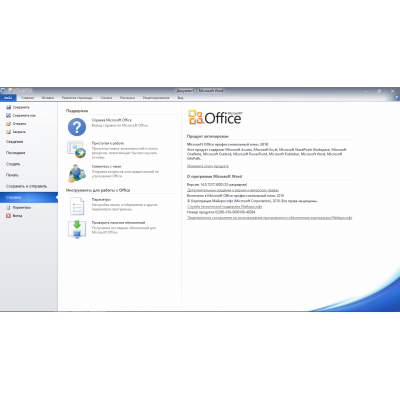400x400 pixels.
Task: Click the Продукт активирован heading text
Action: 208,136
